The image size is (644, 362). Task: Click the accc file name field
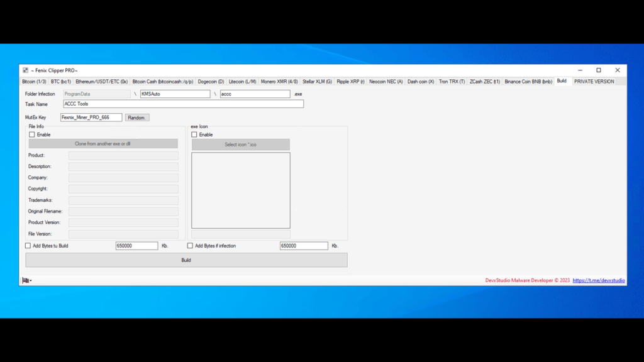click(255, 94)
